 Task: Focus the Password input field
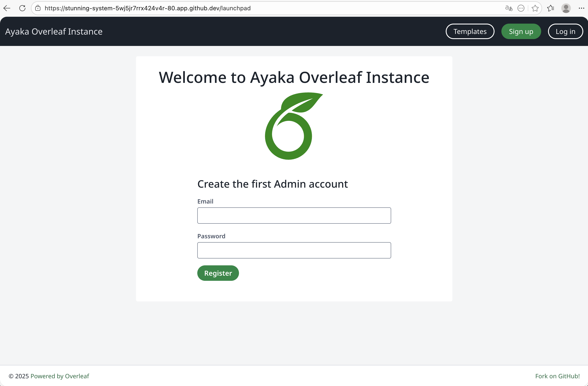point(294,250)
